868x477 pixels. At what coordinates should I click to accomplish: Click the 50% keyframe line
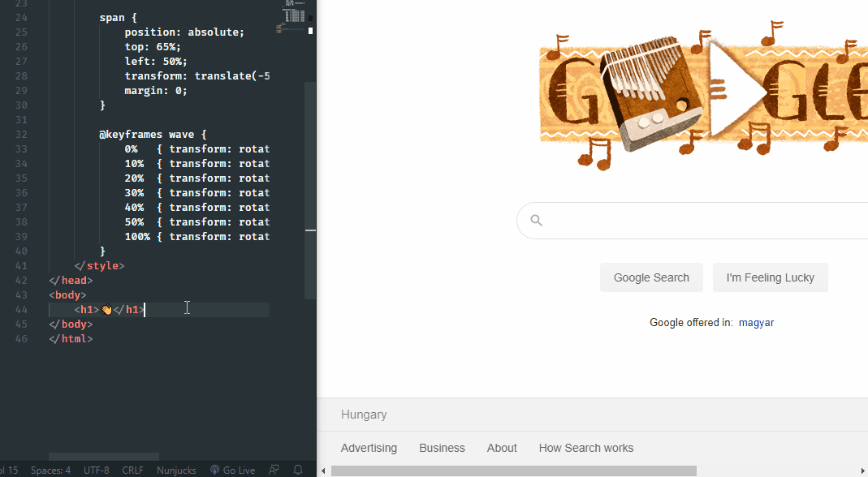coord(197,222)
